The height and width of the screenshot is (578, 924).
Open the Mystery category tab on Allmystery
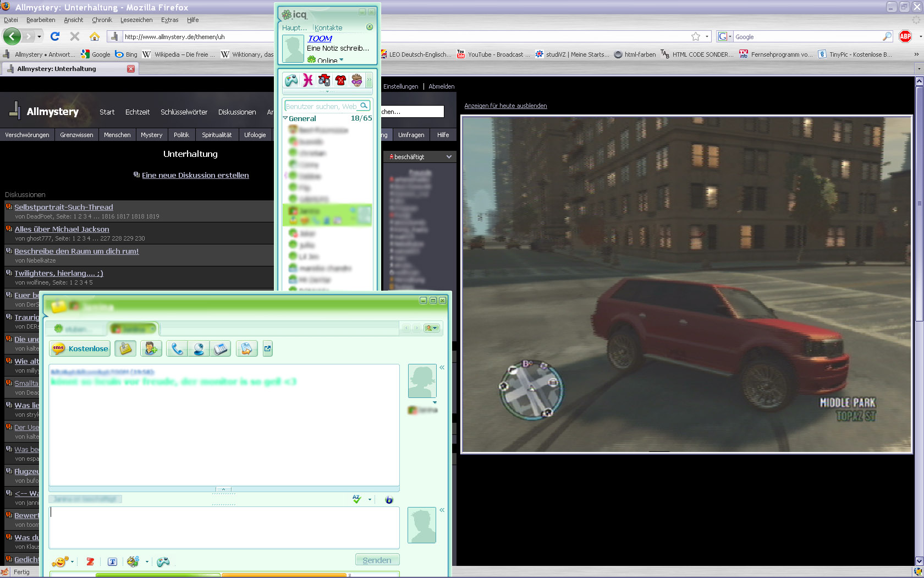(x=151, y=135)
